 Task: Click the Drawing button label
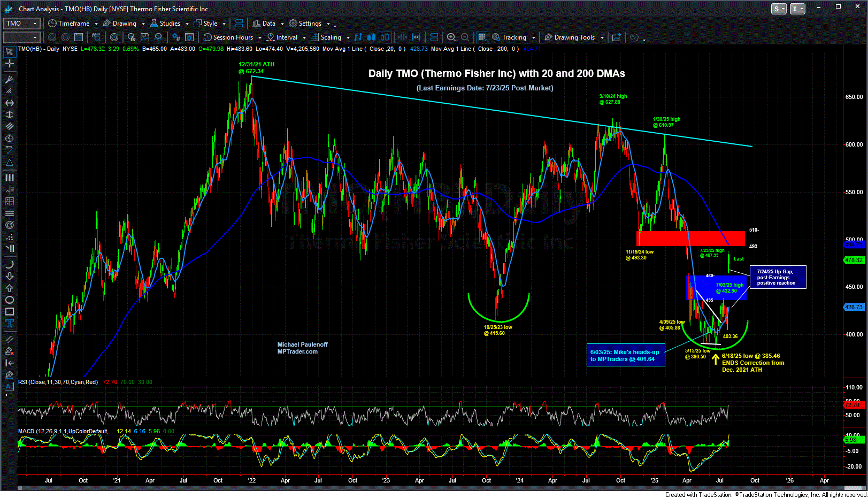(x=125, y=24)
